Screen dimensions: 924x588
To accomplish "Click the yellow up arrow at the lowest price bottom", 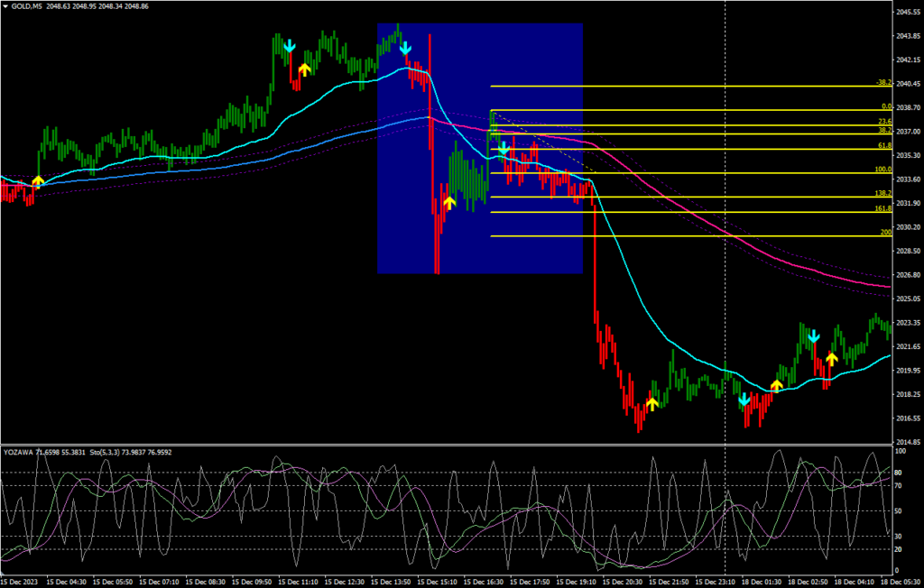I will (x=651, y=404).
